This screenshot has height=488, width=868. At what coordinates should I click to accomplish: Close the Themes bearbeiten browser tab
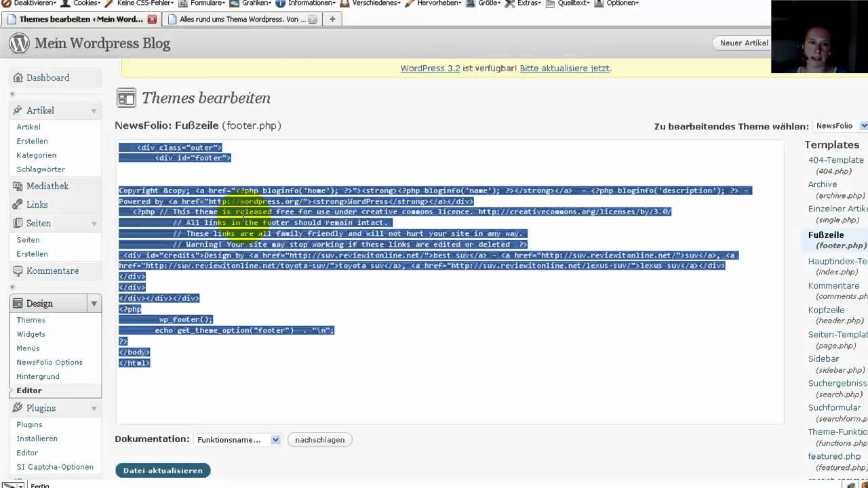pyautogui.click(x=152, y=19)
